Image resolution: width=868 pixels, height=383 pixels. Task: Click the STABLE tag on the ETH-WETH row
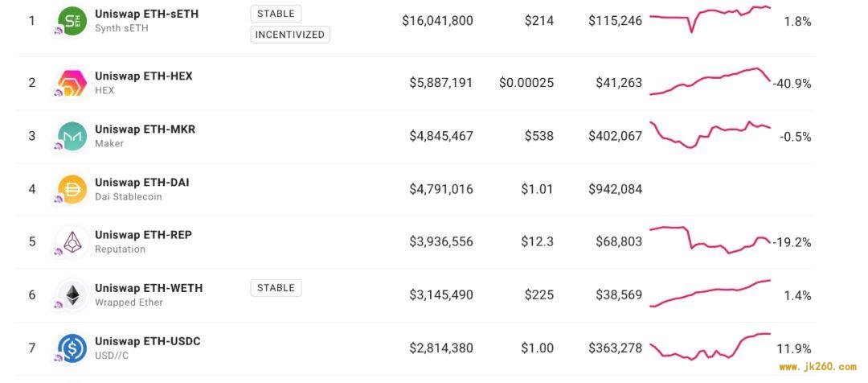(x=276, y=288)
